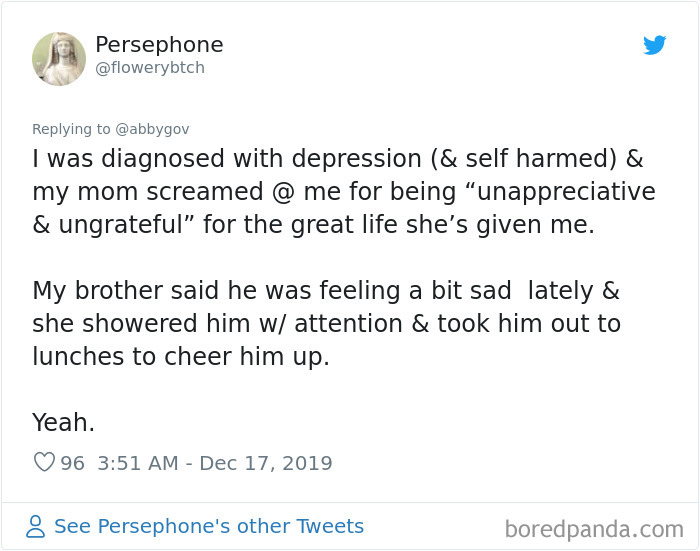Click the Twitter bird logo

654,45
